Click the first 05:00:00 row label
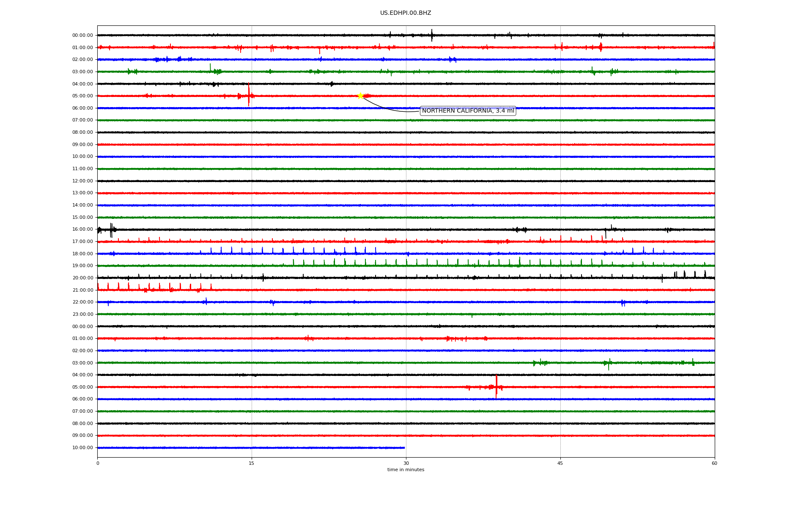Image resolution: width=812 pixels, height=508 pixels. pos(82,96)
